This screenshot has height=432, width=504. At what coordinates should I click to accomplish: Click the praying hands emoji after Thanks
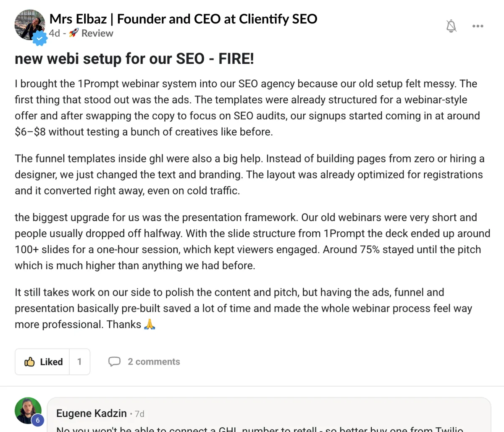[150, 325]
